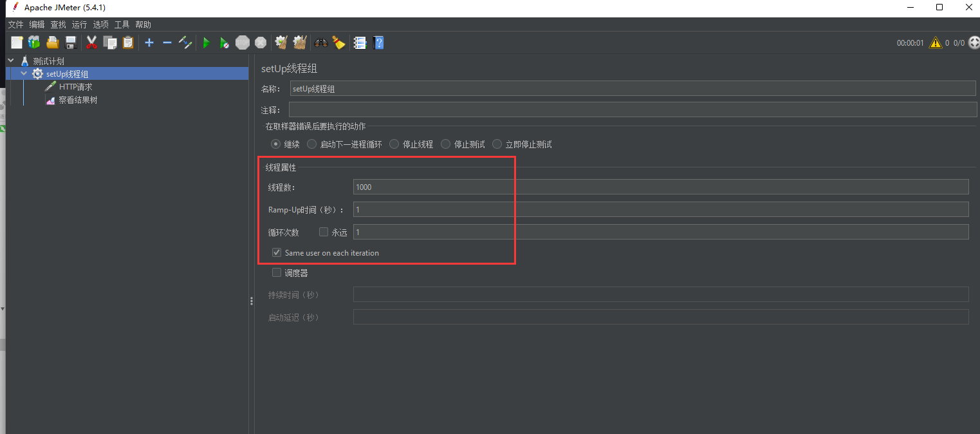Open the Templates icon in toolbar

click(34, 42)
